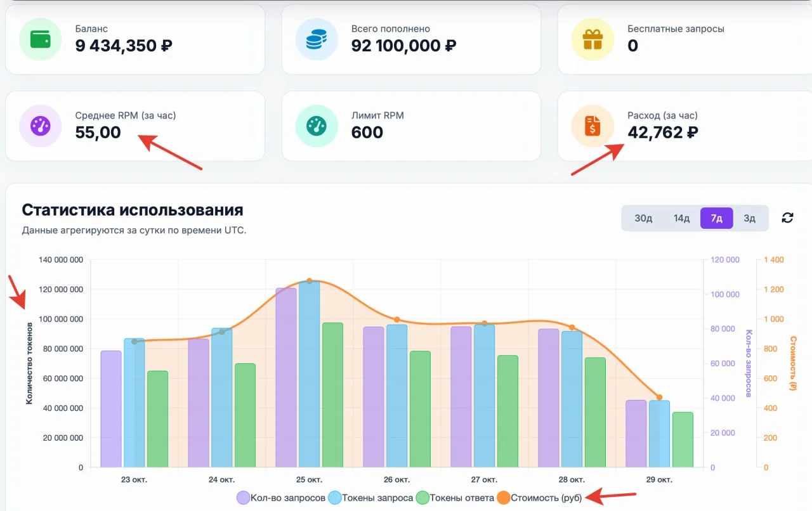812x511 pixels.
Task: Toggle Стоимость (руб) series in legend
Action: 540,498
